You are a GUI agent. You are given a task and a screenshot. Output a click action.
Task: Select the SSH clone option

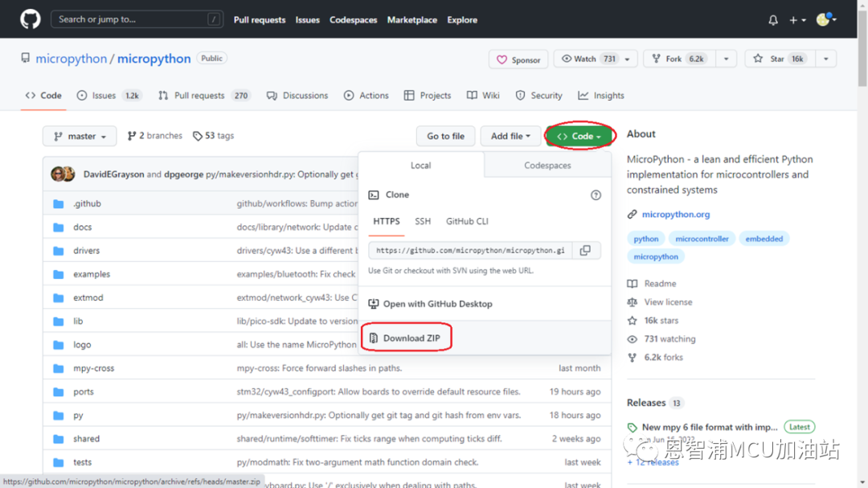click(423, 222)
